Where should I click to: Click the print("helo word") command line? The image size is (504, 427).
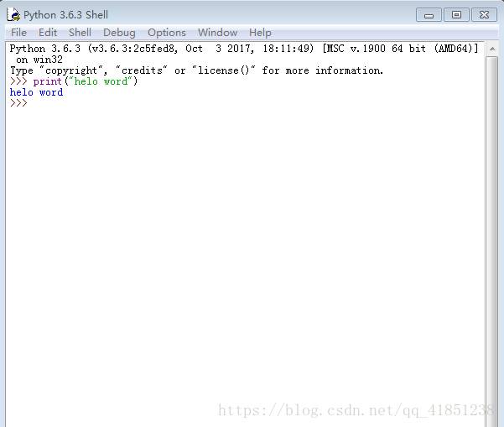(85, 82)
